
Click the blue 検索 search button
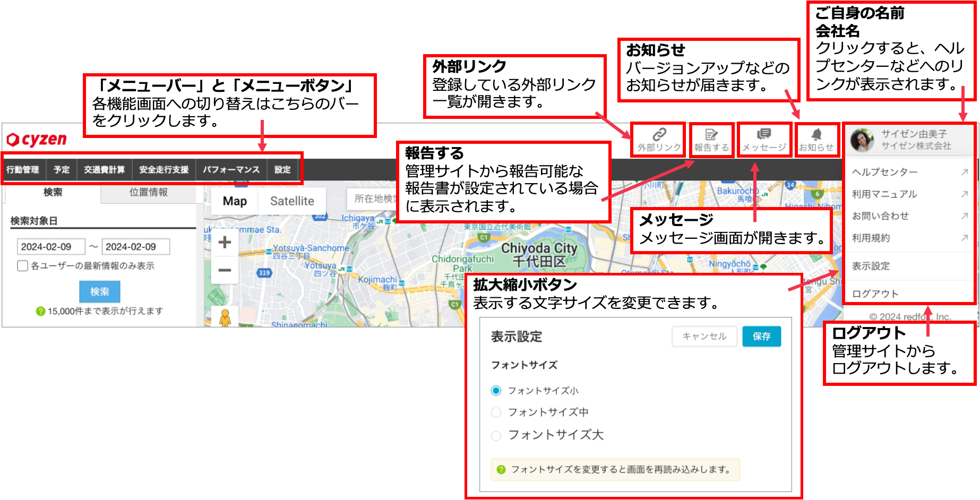[x=99, y=291]
